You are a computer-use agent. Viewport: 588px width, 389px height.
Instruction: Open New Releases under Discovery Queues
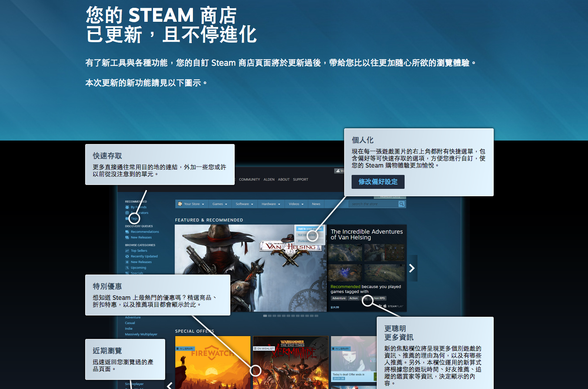click(x=141, y=238)
